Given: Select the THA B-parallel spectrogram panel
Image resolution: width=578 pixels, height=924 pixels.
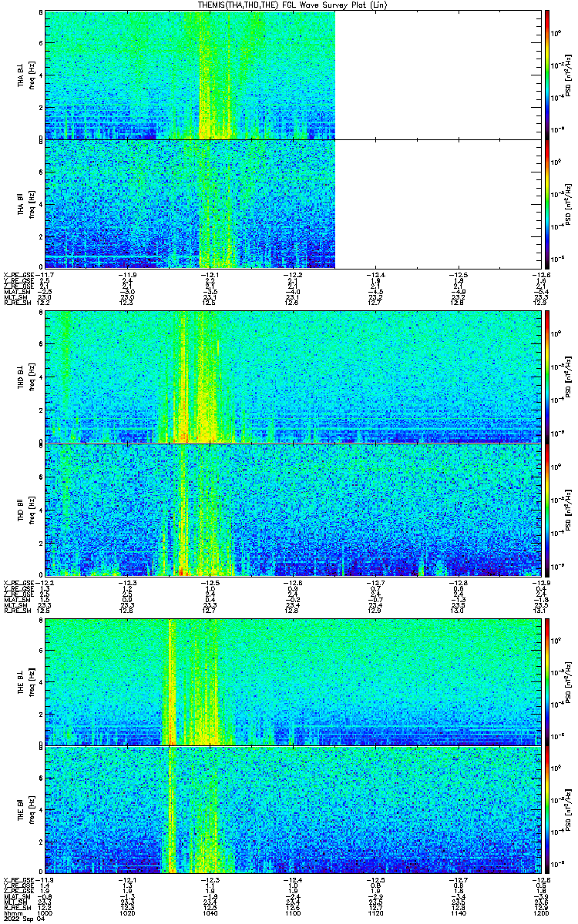Looking at the screenshot, I should [x=292, y=203].
